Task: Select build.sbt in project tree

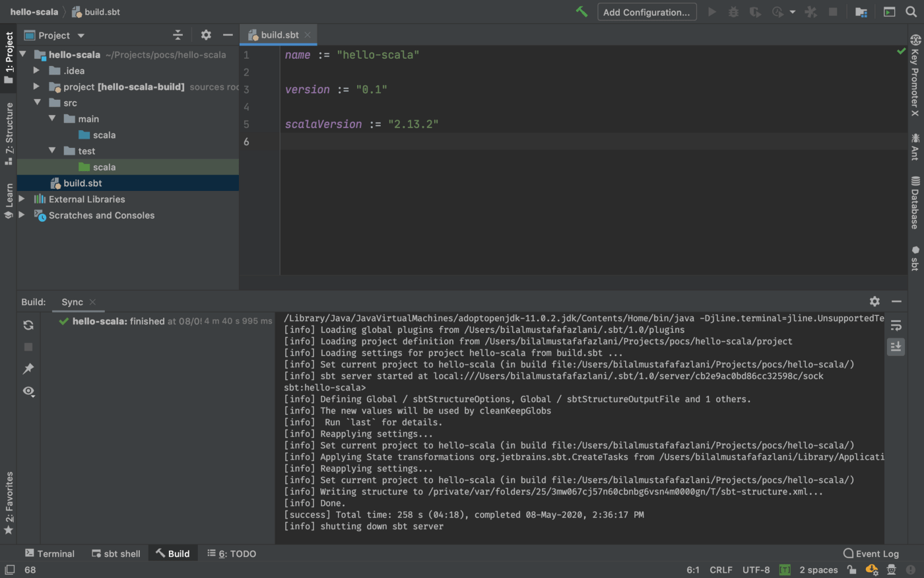Action: [82, 183]
